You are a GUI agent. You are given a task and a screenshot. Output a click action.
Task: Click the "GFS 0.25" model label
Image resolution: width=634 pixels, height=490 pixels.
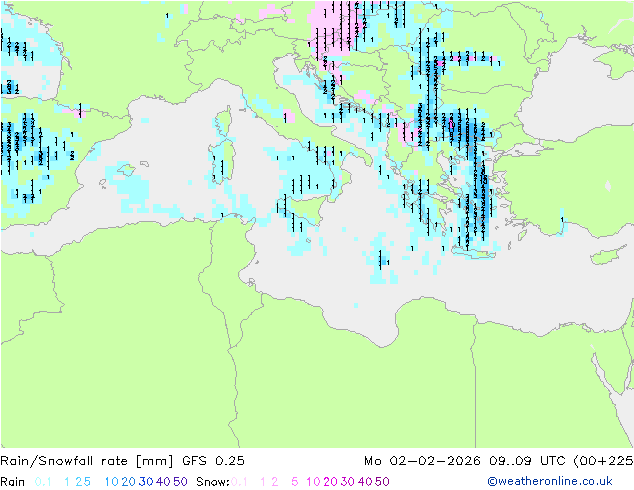pos(213,461)
